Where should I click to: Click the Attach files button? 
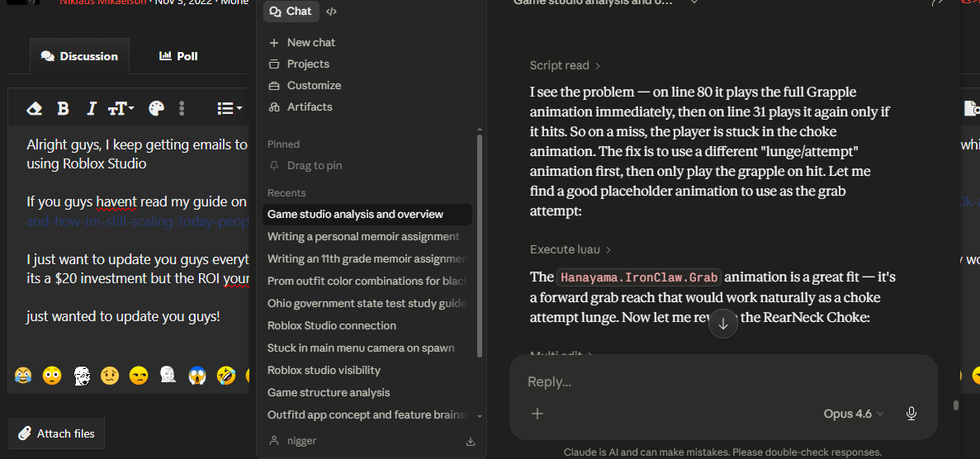57,433
